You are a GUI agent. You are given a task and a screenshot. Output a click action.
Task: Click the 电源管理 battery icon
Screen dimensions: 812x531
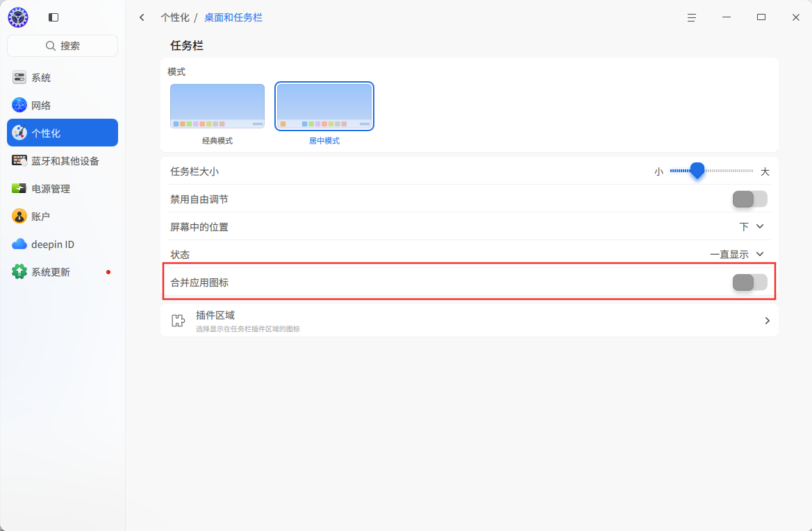(x=19, y=188)
